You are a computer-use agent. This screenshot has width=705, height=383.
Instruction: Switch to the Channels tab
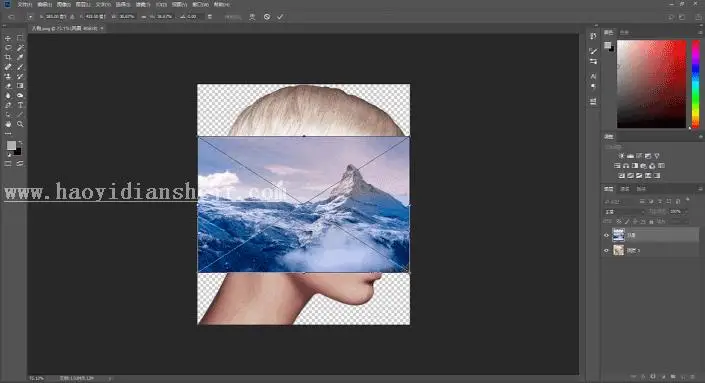[x=625, y=189]
